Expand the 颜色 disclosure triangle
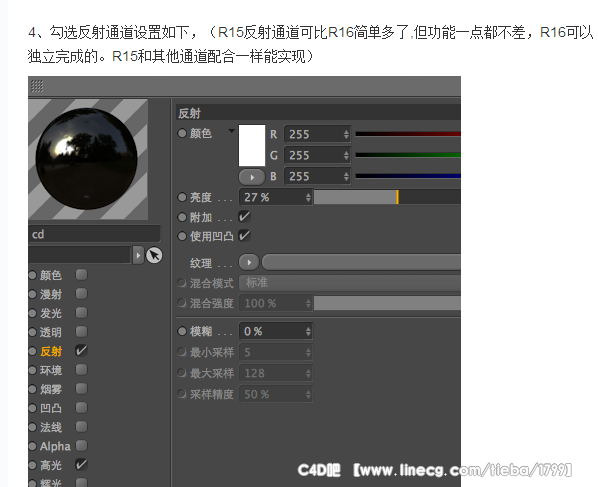Screen dimensions: 598x487 231,131
